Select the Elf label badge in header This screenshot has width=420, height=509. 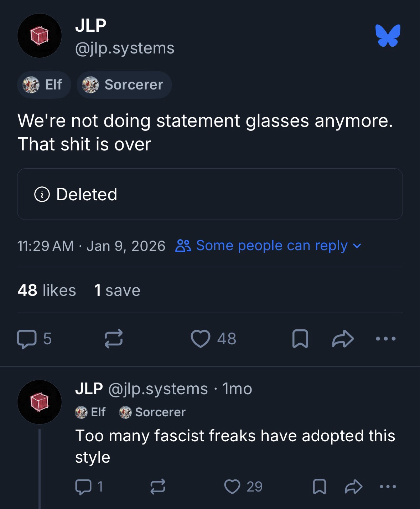point(44,85)
